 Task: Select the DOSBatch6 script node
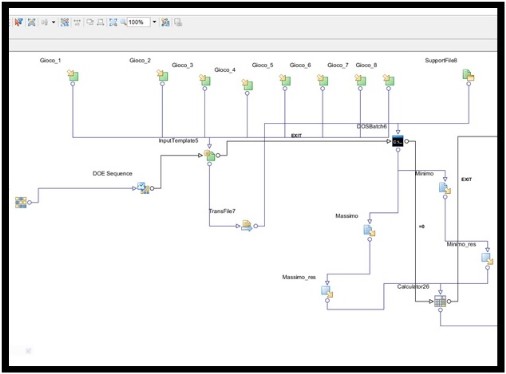tap(397, 141)
